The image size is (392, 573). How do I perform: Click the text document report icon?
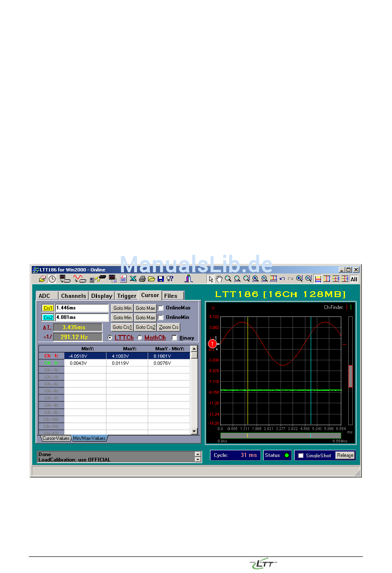coord(123,279)
